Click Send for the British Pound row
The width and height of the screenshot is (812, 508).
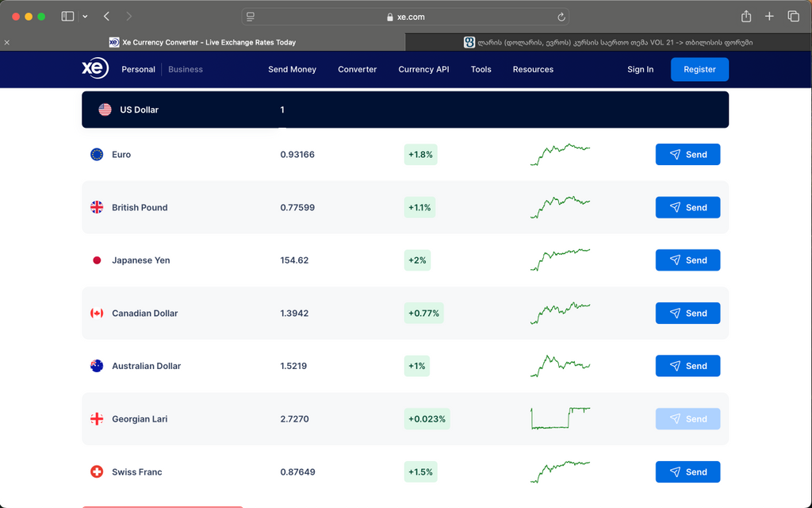point(688,207)
